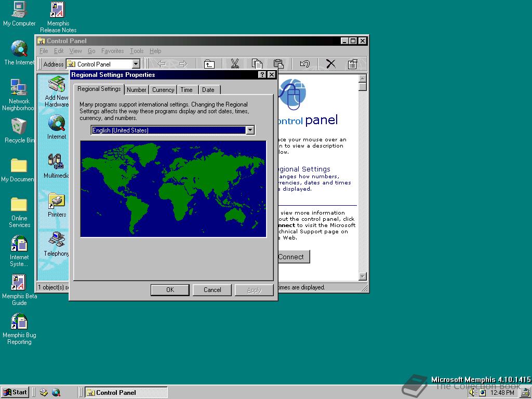Switch to the Date tab

208,90
